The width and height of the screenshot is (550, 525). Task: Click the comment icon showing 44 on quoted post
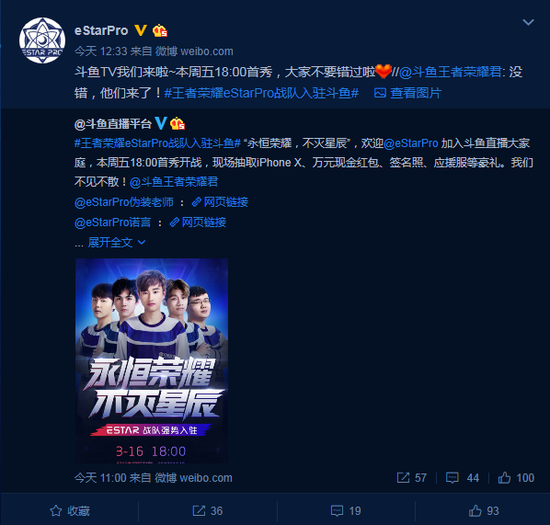pyautogui.click(x=452, y=478)
